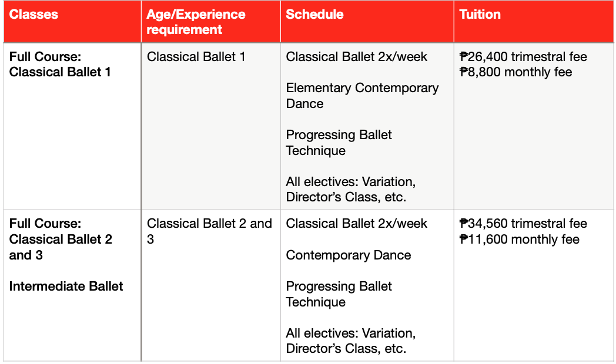
Task: Select the ₱11,600 monthly fee text
Action: [x=519, y=240]
